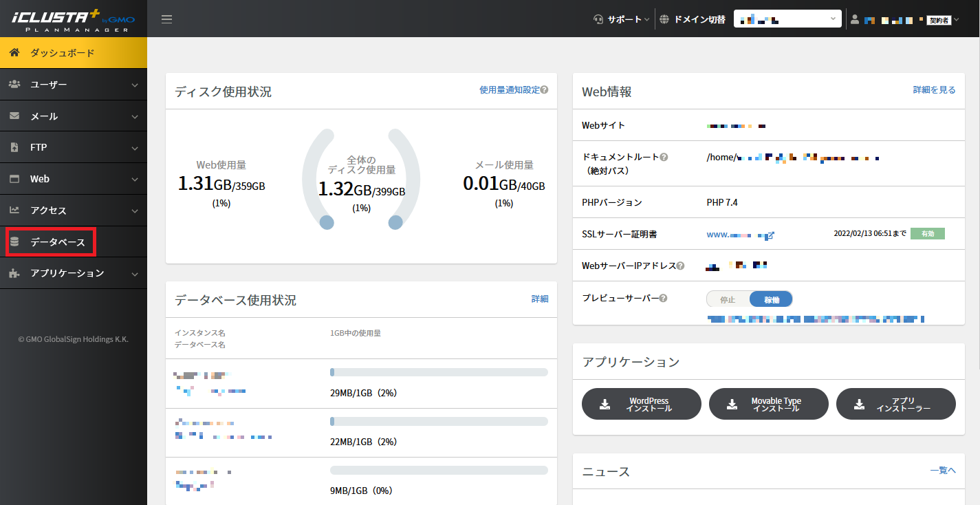Click download icon on Movable Type button

tap(732, 405)
